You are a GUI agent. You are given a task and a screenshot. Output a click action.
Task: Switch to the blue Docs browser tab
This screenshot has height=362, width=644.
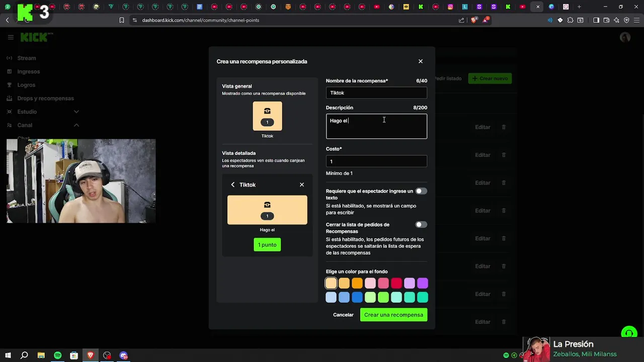[200, 7]
